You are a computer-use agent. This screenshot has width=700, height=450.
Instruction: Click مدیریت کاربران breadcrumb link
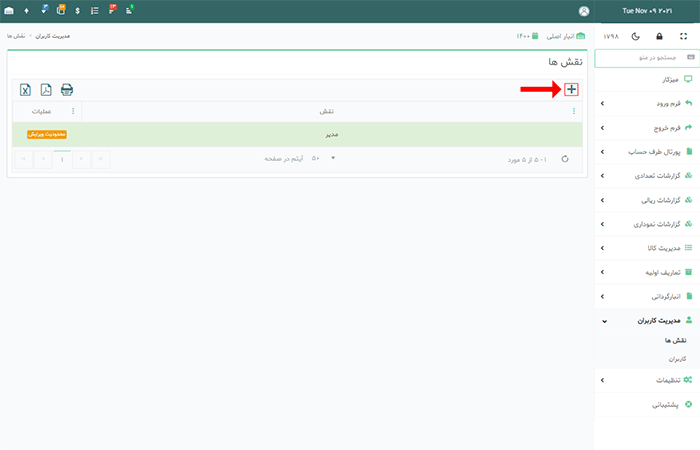coord(53,36)
